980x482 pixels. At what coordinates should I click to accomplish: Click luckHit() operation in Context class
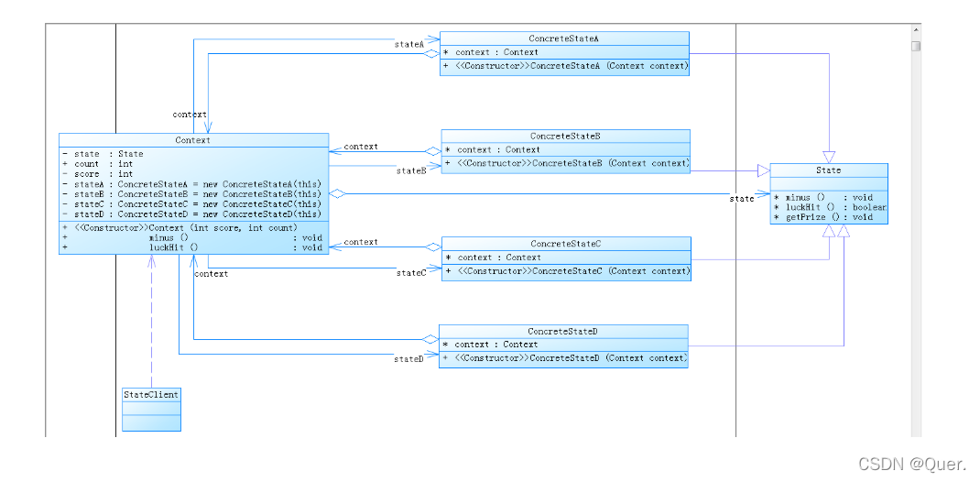pos(192,247)
